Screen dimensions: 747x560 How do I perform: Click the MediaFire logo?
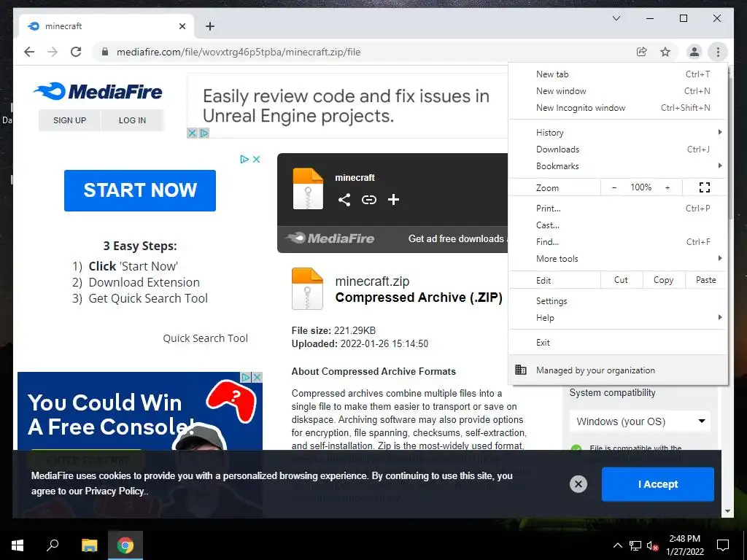point(98,91)
